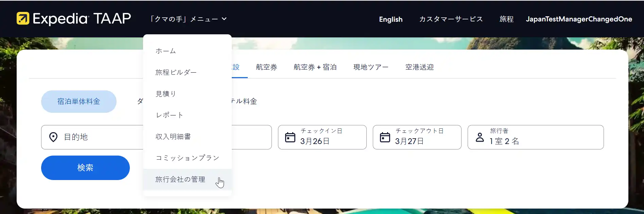Screen dimensions: 644x214
Task: Switch to the 現地ツアー tab
Action: 371,67
